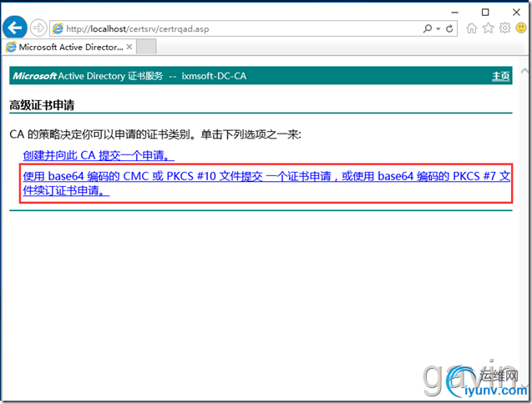Screen dimensions: 532x404
Task: Open link 创建并向此 CA 提交一个申请
Action: (99, 155)
